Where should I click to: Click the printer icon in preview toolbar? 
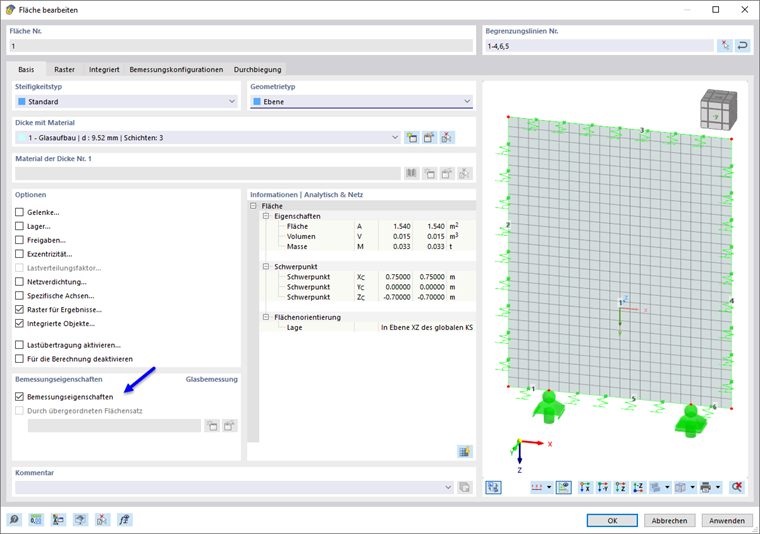pos(706,487)
